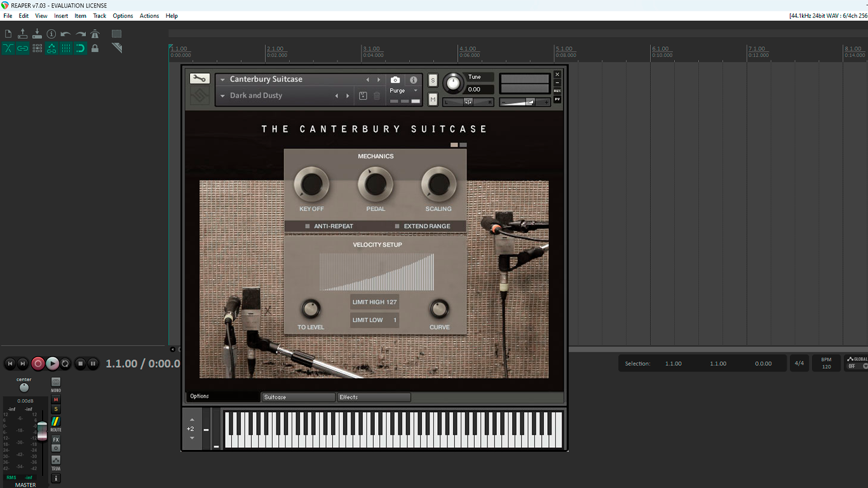Select next snapshot arrow beside Dark and Dusty
The height and width of the screenshot is (488, 868).
tap(348, 96)
